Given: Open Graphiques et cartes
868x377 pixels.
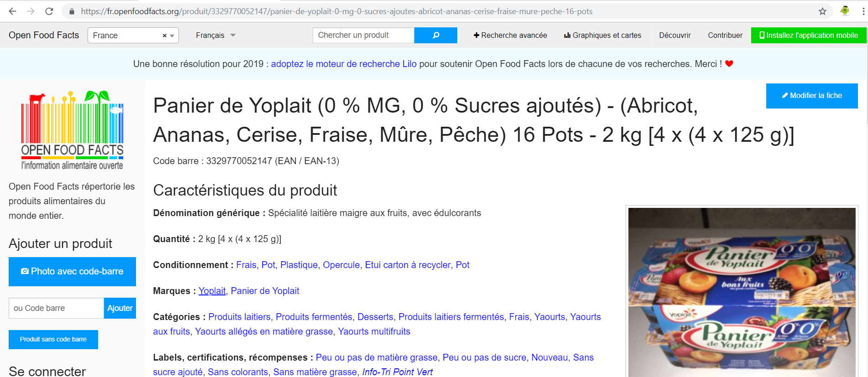Looking at the screenshot, I should pyautogui.click(x=602, y=35).
